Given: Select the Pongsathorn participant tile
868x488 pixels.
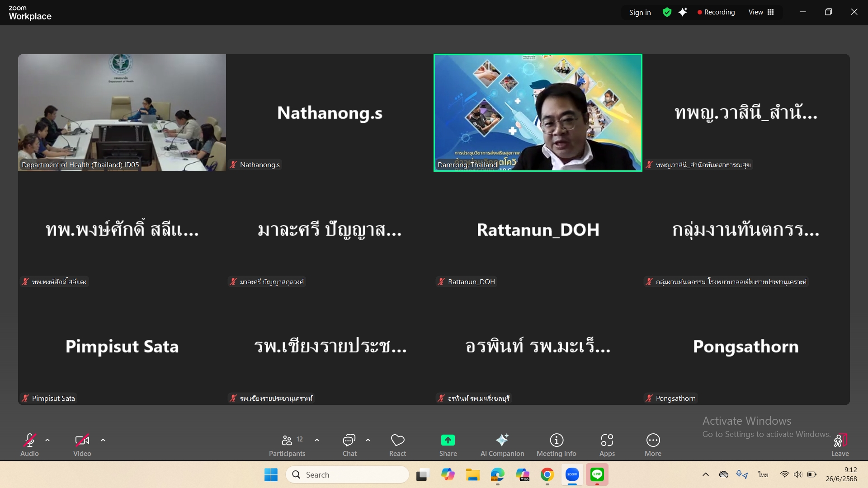Looking at the screenshot, I should coord(746,346).
